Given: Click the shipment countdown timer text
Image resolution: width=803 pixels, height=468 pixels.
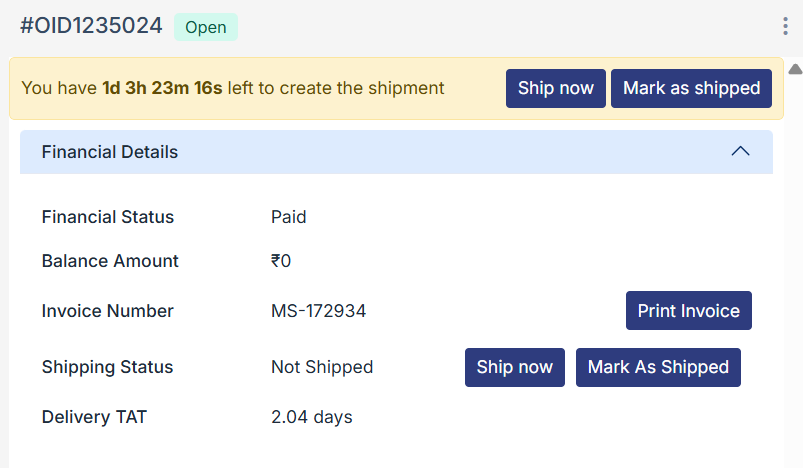Looking at the screenshot, I should point(162,88).
